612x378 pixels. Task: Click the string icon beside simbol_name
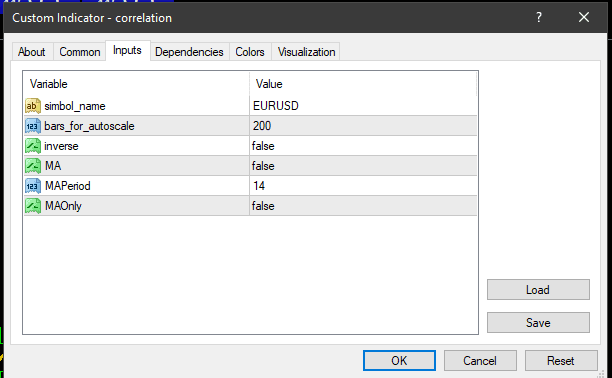point(33,106)
